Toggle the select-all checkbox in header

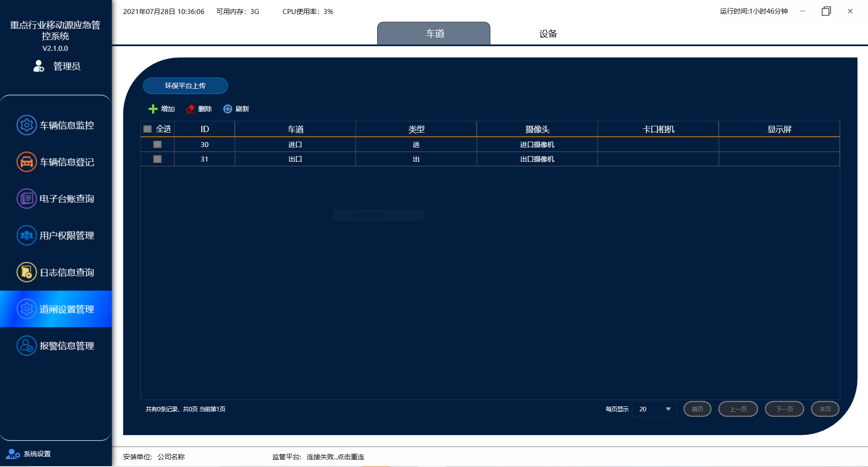tap(147, 129)
